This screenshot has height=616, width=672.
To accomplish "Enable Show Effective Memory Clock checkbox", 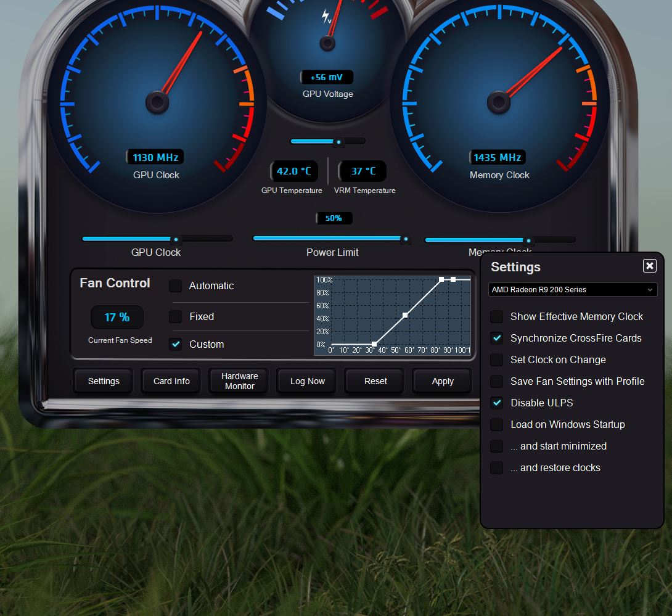I will (x=497, y=316).
